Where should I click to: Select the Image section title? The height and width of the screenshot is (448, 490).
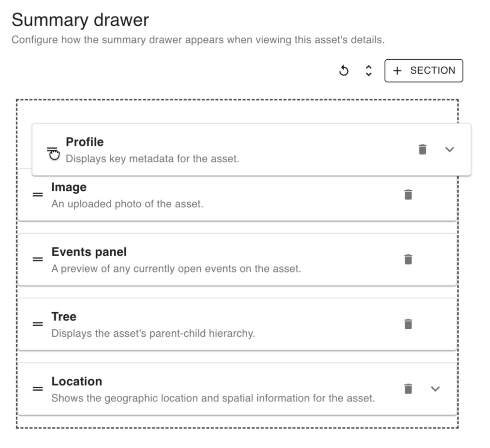pyautogui.click(x=69, y=187)
